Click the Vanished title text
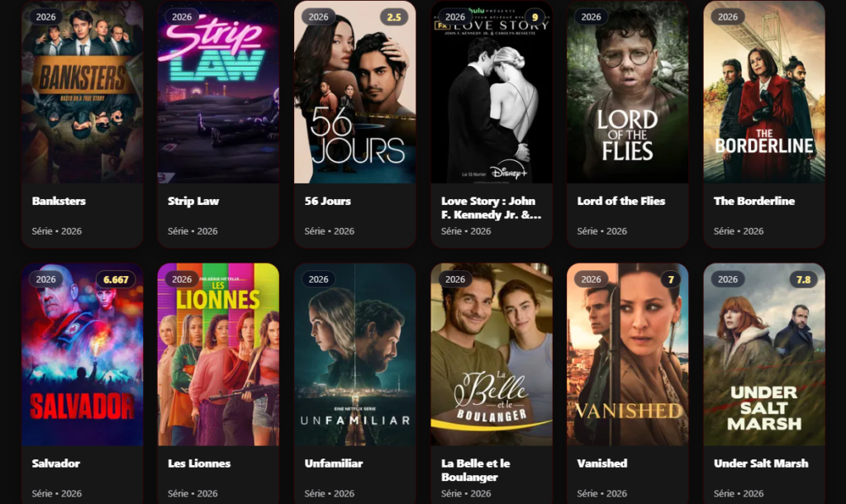Screen dimensions: 846x504 602,464
